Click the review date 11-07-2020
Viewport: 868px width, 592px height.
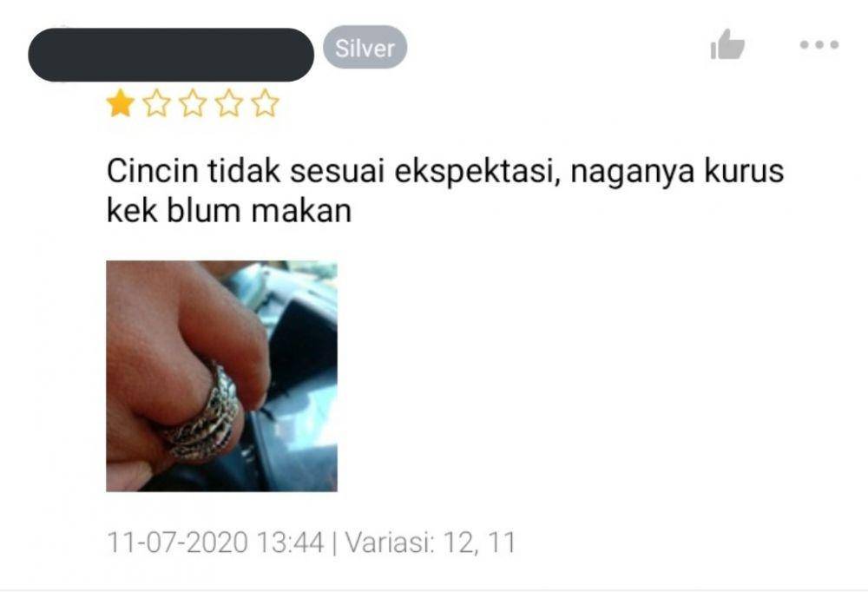(177, 543)
